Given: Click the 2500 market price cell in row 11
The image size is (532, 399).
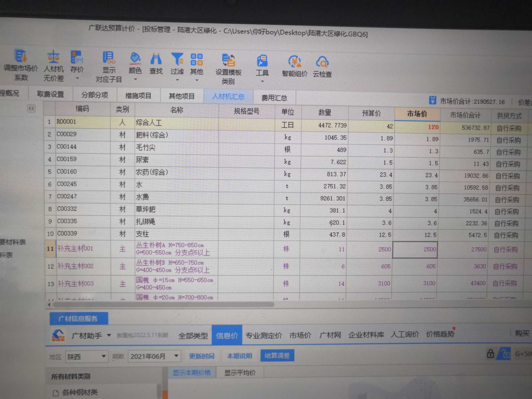Looking at the screenshot, I should (x=415, y=249).
